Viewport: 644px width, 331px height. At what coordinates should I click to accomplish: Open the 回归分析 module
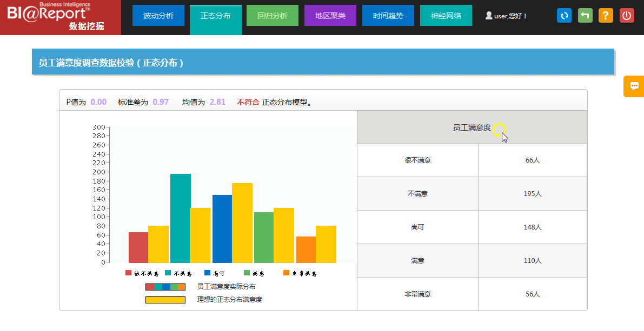[x=272, y=15]
